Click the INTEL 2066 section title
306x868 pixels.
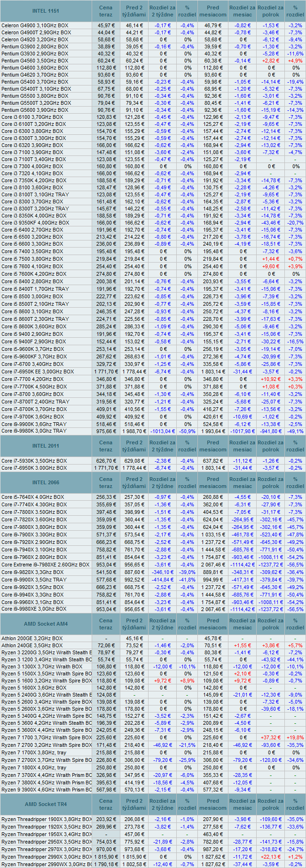[46, 483]
